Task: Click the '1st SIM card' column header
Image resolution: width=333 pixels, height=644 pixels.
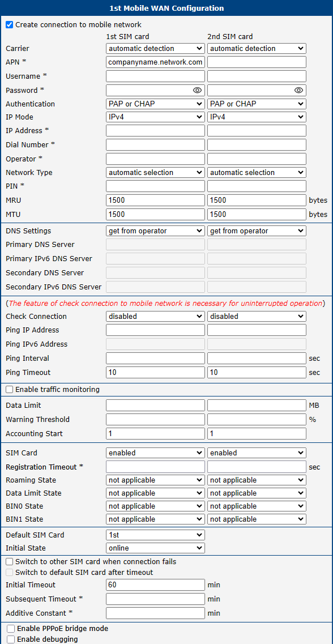Action: (127, 37)
